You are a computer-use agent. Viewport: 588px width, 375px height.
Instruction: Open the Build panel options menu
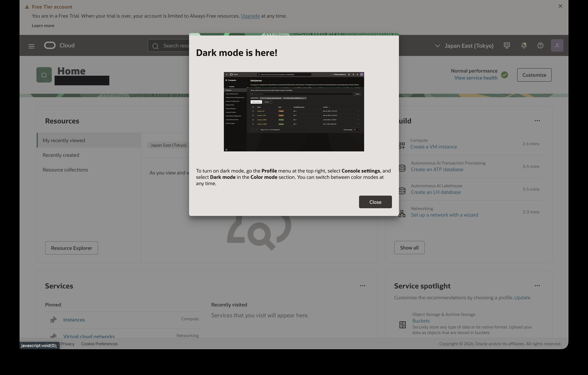click(537, 121)
